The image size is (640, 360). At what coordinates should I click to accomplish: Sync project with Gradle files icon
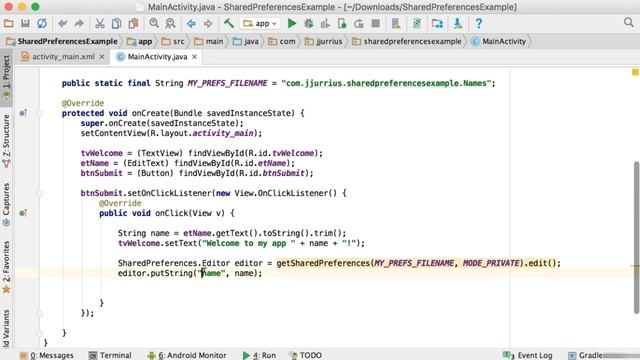[416, 23]
